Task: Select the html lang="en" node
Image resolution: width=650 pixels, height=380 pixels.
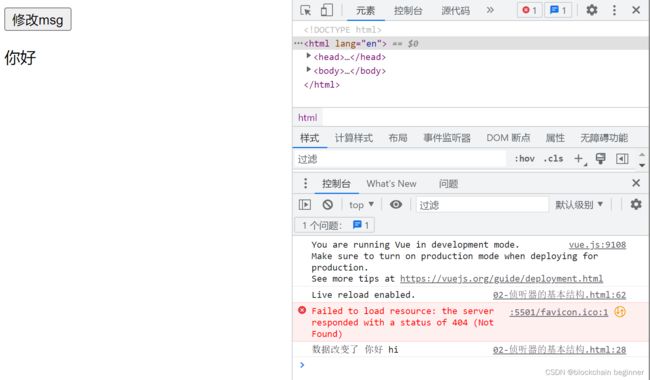Action: pos(471,44)
